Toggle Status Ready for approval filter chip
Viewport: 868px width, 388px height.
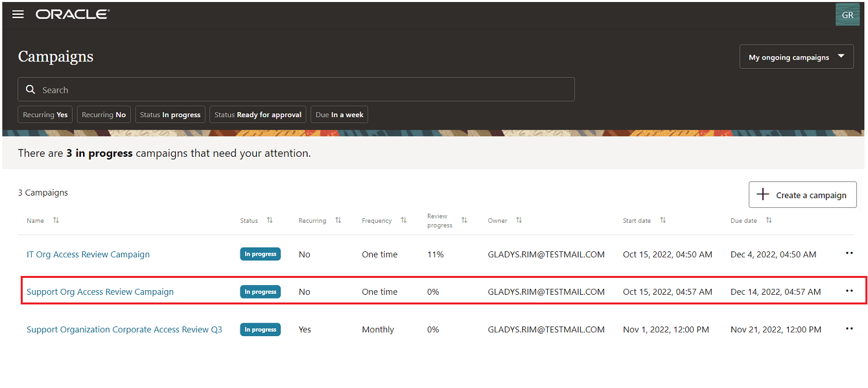(258, 115)
